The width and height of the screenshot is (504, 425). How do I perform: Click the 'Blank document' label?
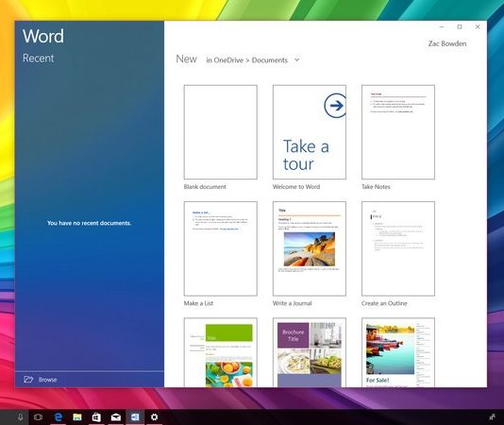[x=205, y=187]
